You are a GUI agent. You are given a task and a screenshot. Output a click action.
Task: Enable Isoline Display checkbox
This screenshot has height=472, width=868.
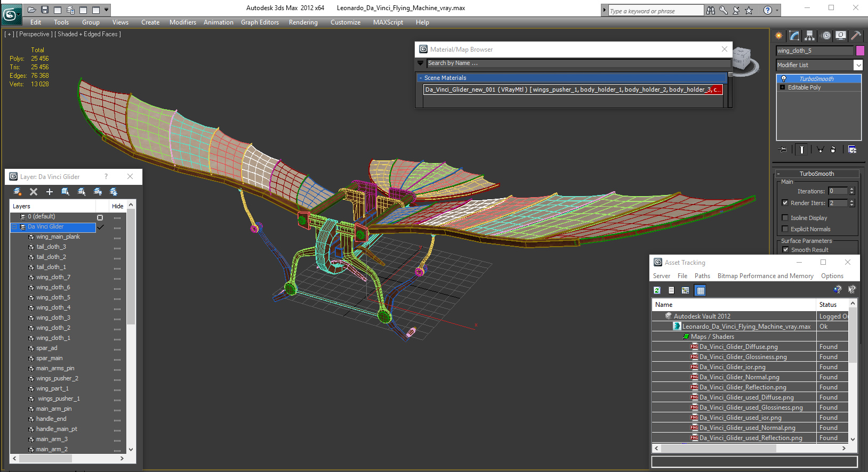[785, 218]
